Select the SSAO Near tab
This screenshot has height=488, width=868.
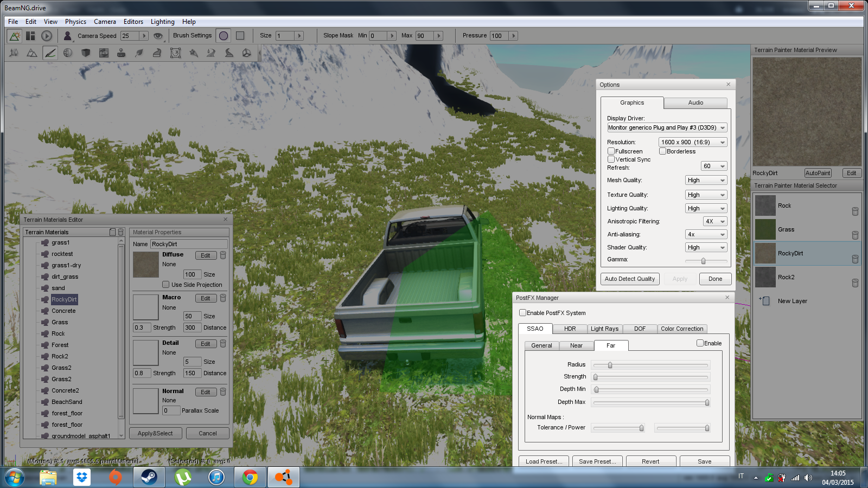pyautogui.click(x=576, y=345)
